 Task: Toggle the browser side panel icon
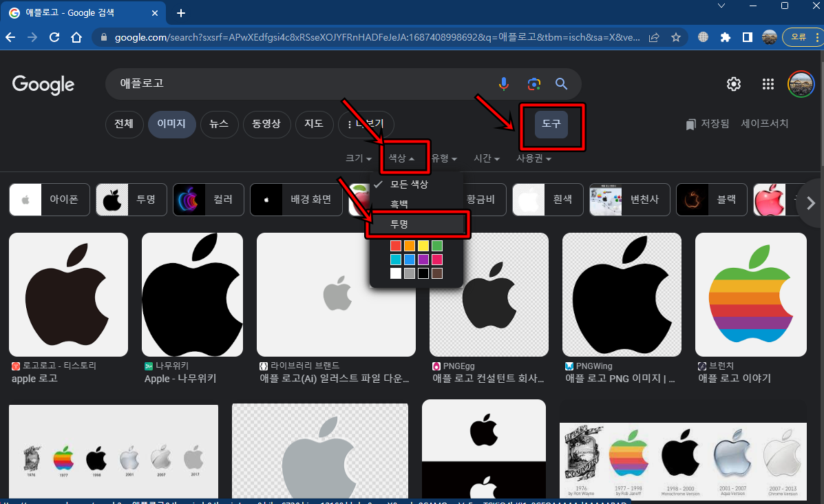click(748, 37)
